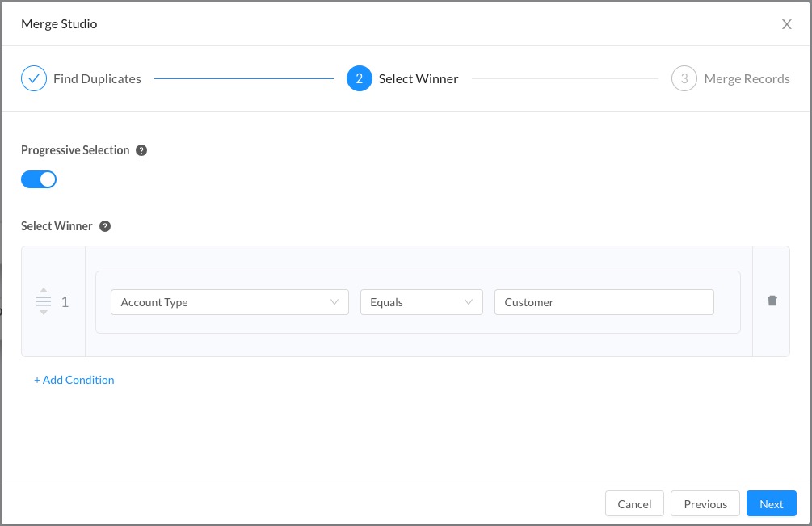Proceed with the Next button
The image size is (812, 526).
pos(772,503)
